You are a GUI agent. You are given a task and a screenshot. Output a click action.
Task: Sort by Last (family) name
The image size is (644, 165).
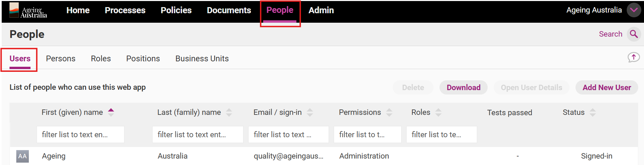pyautogui.click(x=229, y=112)
